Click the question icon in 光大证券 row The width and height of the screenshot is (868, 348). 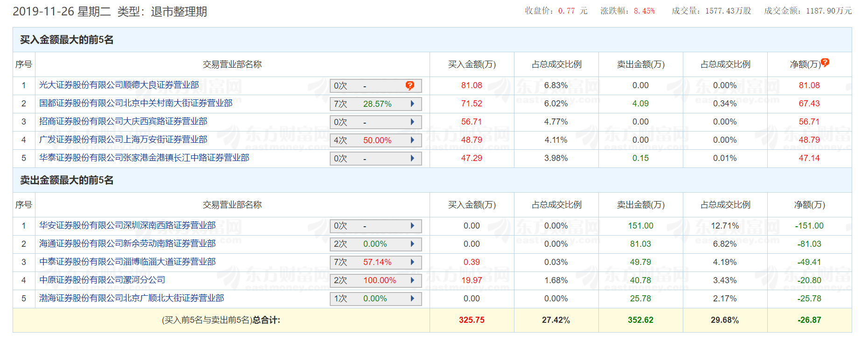tap(410, 85)
